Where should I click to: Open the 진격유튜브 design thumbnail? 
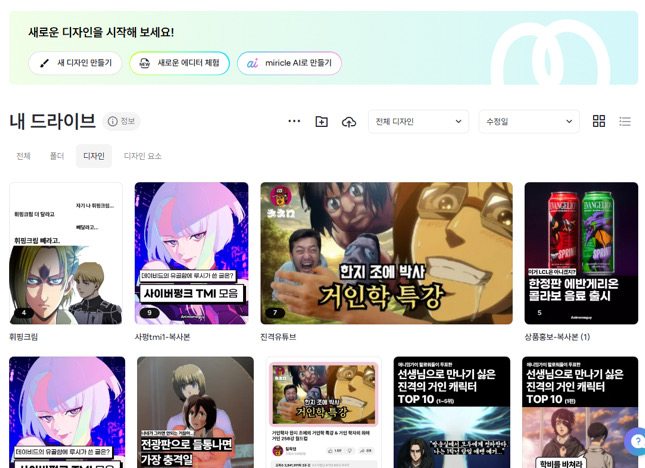coord(387,253)
